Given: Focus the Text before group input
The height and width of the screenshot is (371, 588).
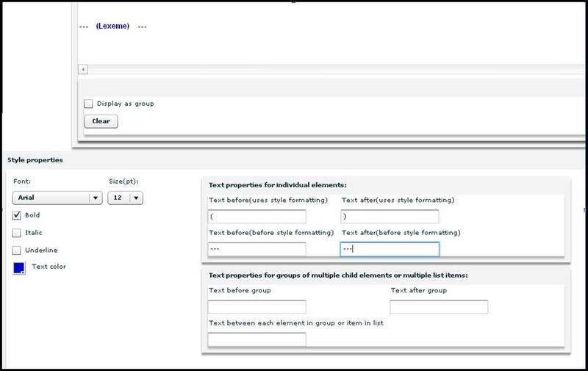Looking at the screenshot, I should [257, 307].
